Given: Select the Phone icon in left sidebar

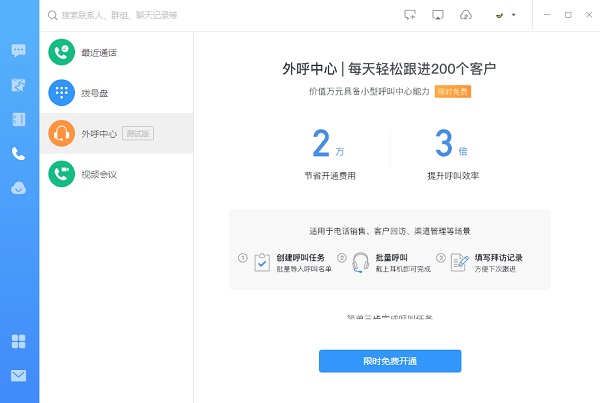Looking at the screenshot, I should pyautogui.click(x=19, y=153).
